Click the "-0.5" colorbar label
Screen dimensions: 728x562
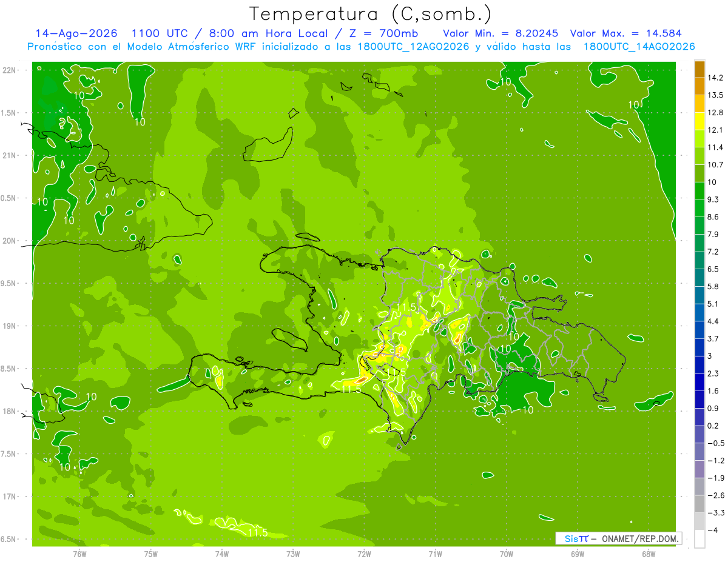pyautogui.click(x=716, y=443)
